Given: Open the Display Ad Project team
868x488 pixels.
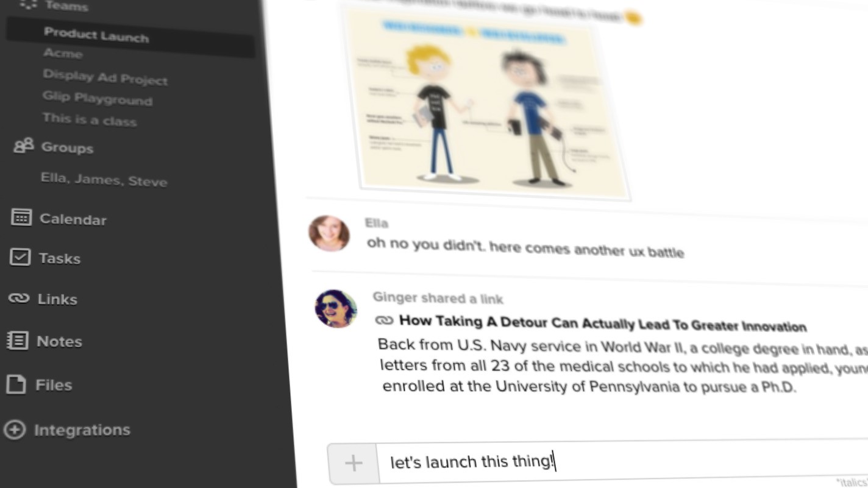Looking at the screenshot, I should coord(105,78).
